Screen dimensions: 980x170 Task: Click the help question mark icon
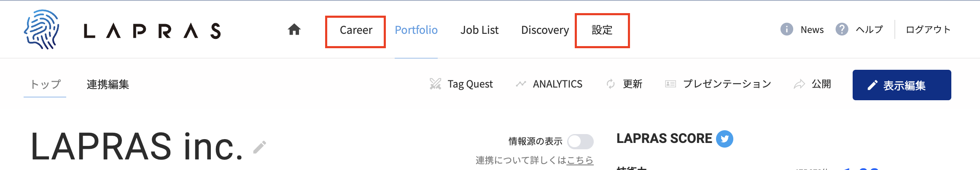[842, 30]
